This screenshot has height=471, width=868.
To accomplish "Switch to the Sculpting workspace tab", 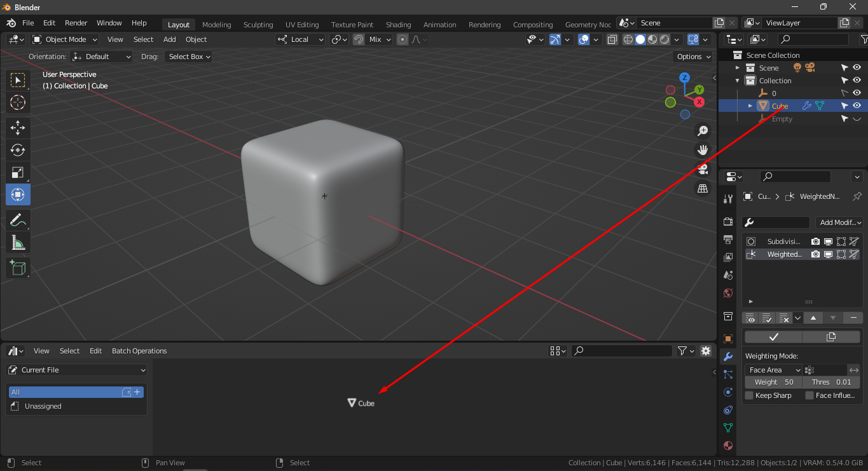I will click(x=258, y=25).
